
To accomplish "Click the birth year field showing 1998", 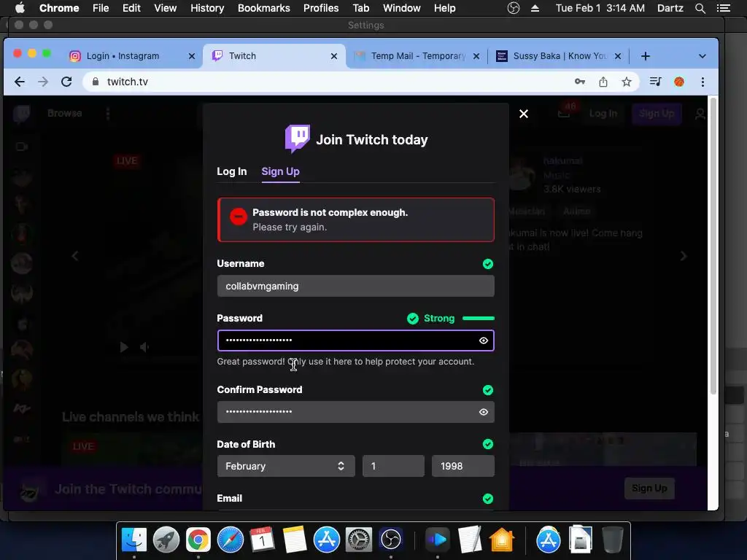I will [463, 466].
